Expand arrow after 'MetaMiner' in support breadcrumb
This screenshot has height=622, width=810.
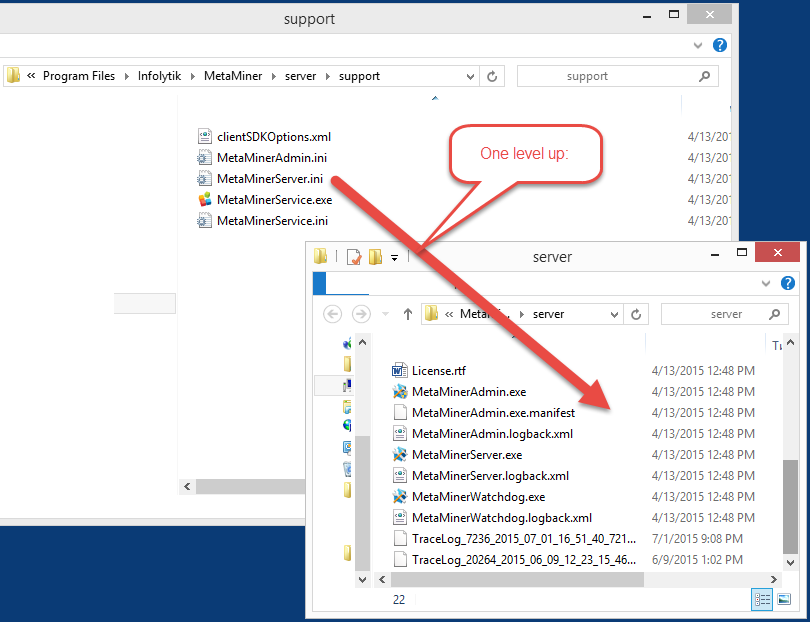point(273,76)
